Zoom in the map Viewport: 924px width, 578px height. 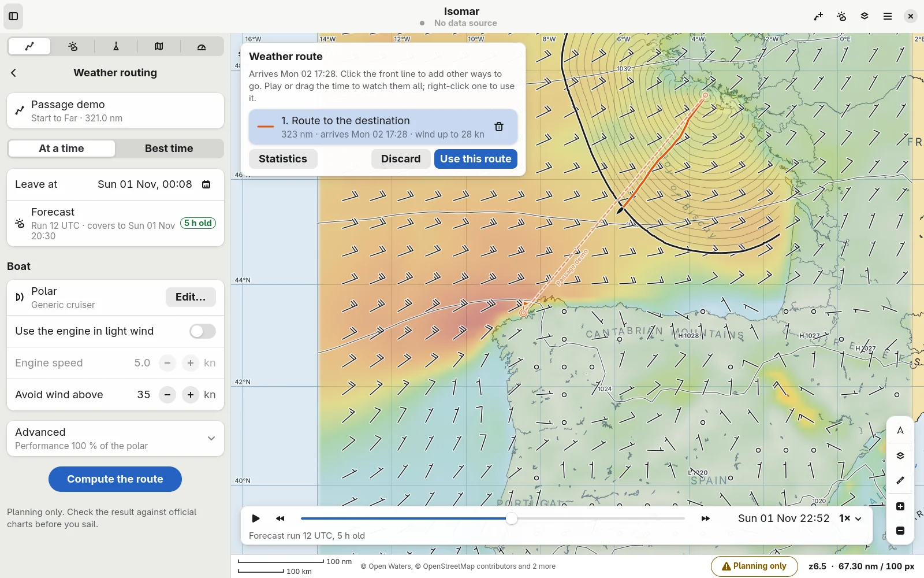[x=900, y=506]
